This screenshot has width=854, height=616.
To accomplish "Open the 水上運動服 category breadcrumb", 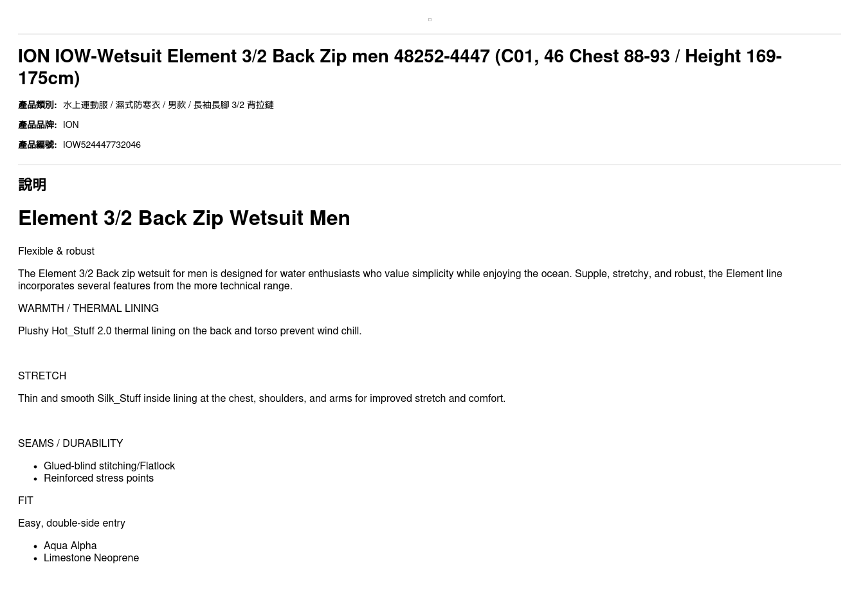I will point(86,105).
